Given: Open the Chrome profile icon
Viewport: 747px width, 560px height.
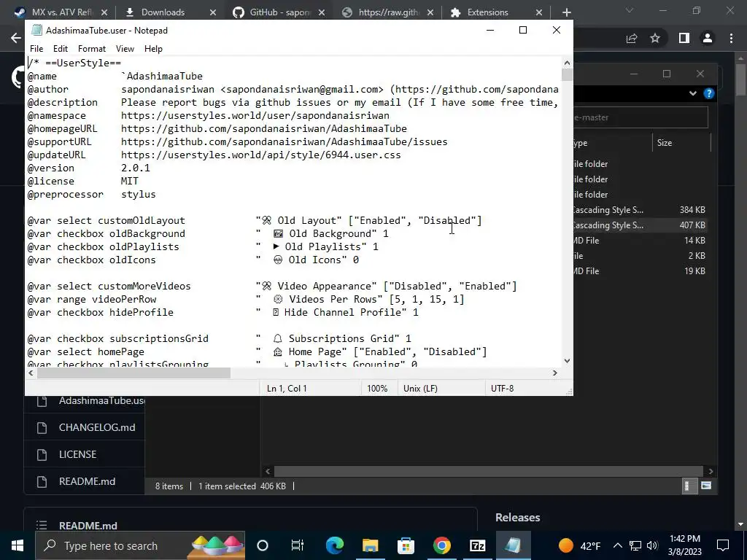Looking at the screenshot, I should coord(708,38).
